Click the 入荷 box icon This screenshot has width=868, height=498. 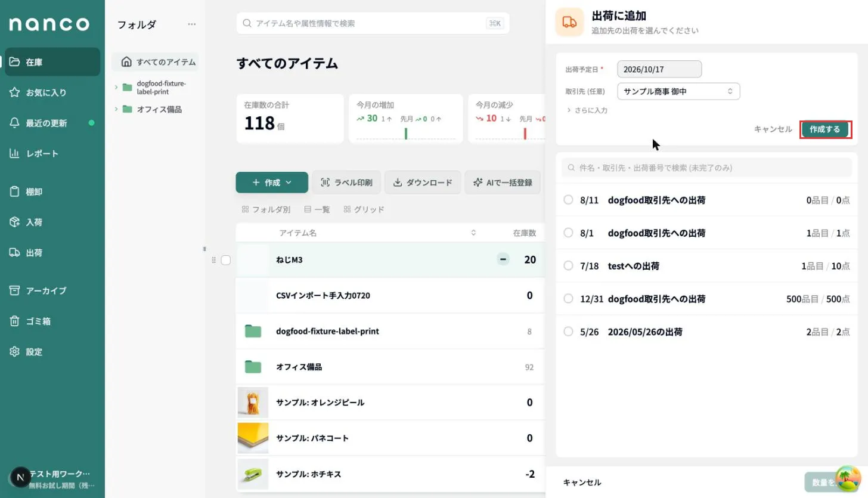click(15, 222)
